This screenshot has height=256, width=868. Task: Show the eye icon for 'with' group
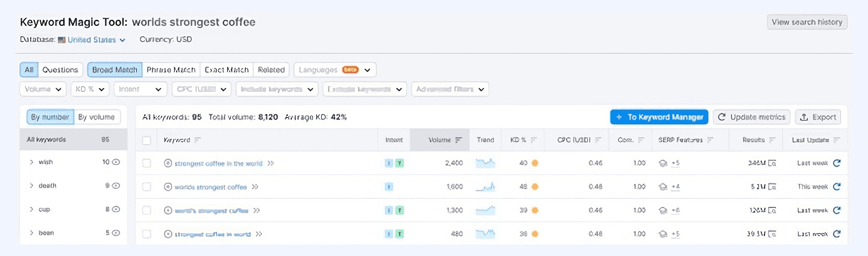click(x=116, y=162)
